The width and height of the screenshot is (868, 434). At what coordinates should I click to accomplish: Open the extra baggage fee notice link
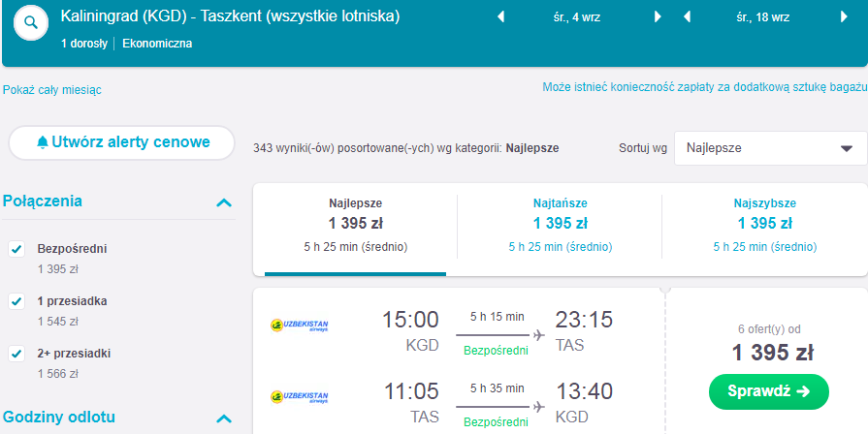(x=704, y=87)
